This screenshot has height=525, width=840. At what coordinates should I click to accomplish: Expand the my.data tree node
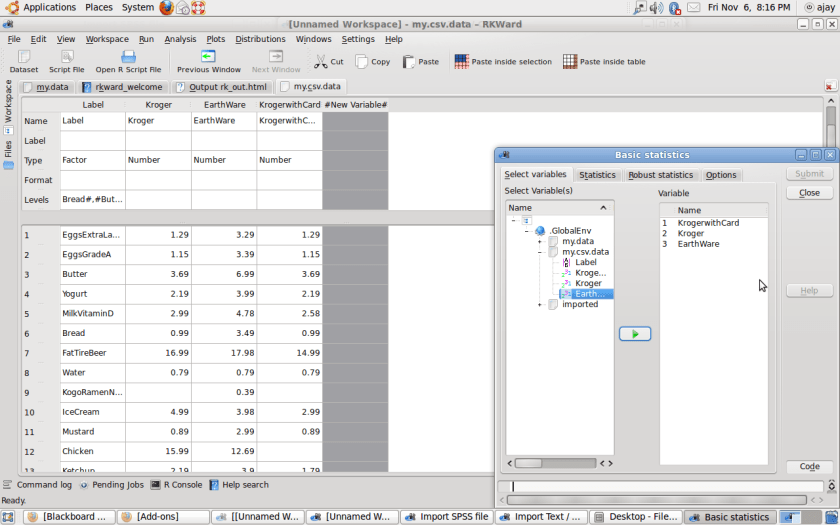[x=540, y=242]
